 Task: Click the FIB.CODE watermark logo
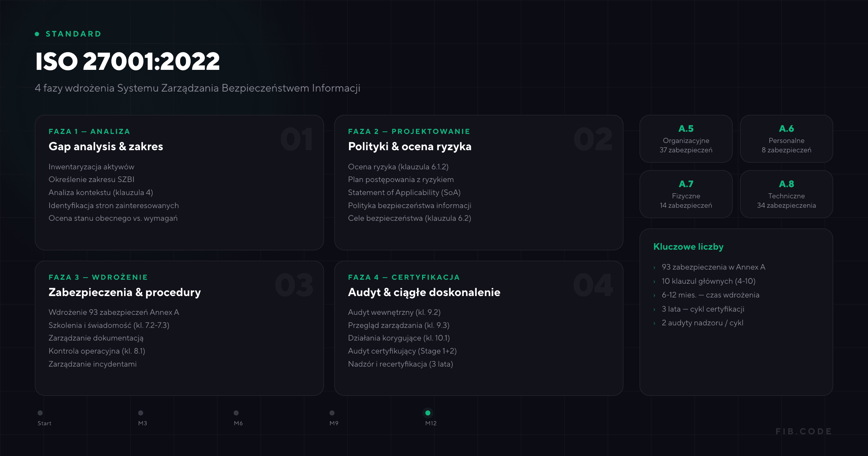point(804,431)
